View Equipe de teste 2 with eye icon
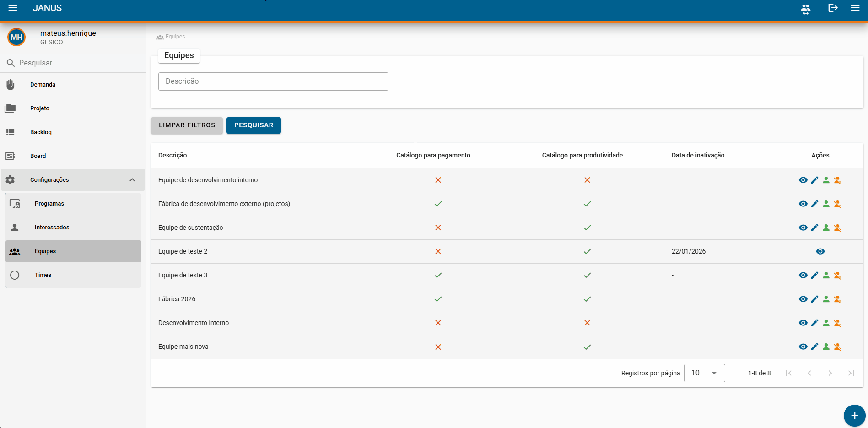The width and height of the screenshot is (868, 428). 820,251
